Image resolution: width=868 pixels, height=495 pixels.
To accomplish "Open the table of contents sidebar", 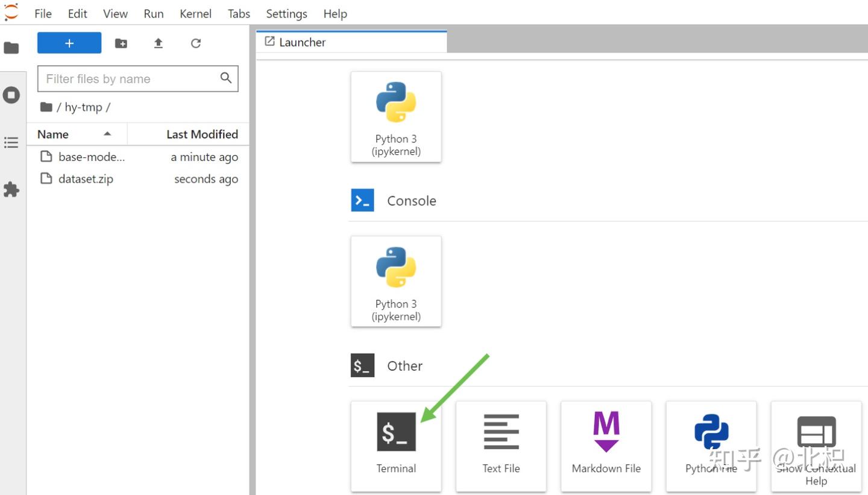I will pos(11,143).
